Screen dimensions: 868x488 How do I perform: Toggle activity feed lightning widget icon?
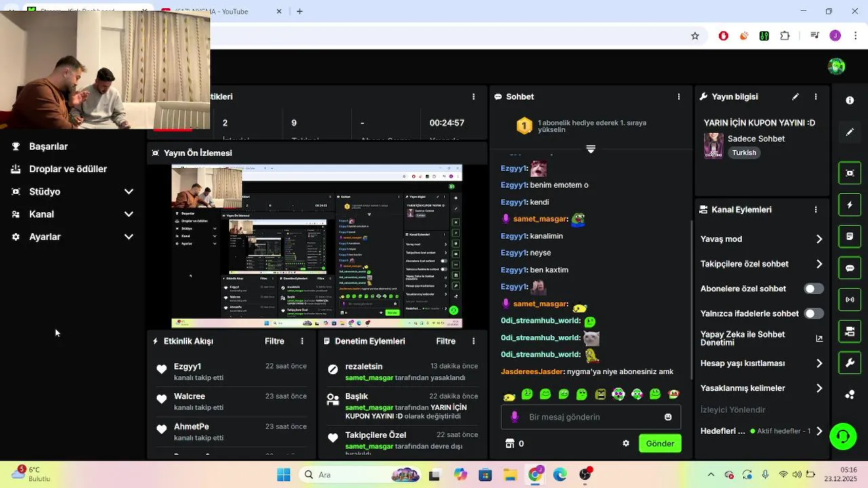pyautogui.click(x=850, y=205)
